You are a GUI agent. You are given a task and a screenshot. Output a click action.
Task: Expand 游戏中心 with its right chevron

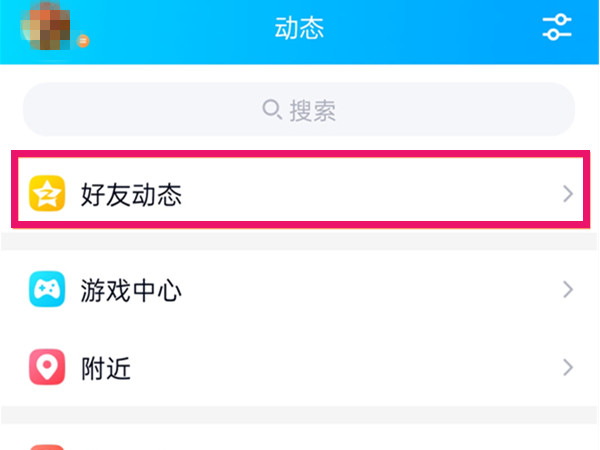(x=567, y=291)
